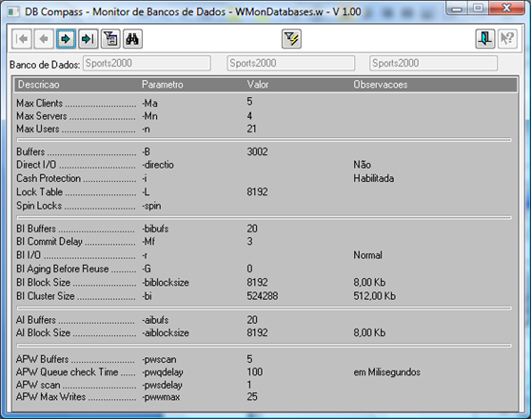Click the Habilitada observation text

[374, 179]
